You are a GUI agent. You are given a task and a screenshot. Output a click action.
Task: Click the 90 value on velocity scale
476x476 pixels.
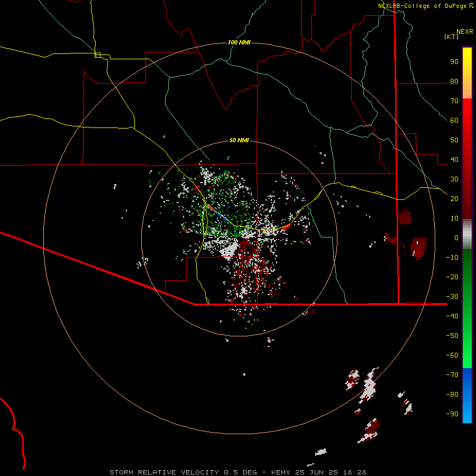click(454, 62)
